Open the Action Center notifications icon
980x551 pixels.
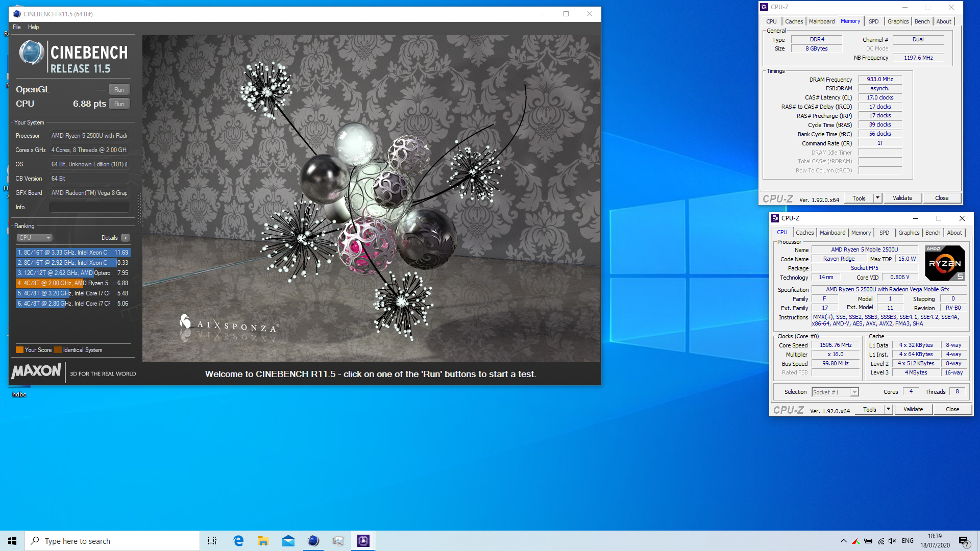pos(964,541)
